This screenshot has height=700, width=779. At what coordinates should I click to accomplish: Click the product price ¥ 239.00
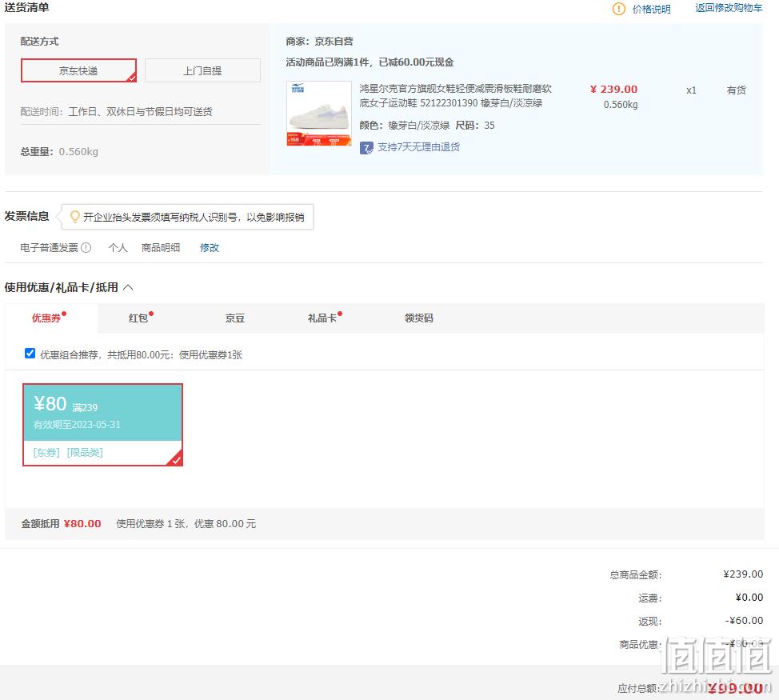[613, 90]
